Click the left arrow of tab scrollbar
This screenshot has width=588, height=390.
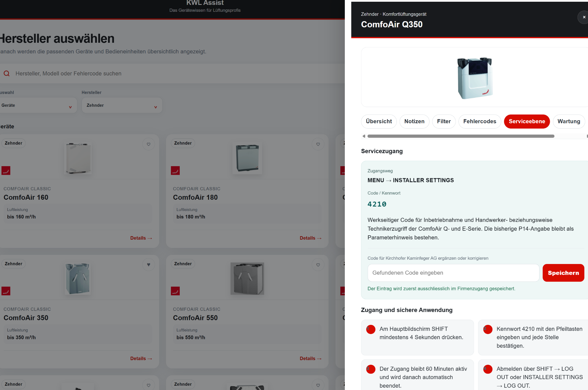point(364,136)
